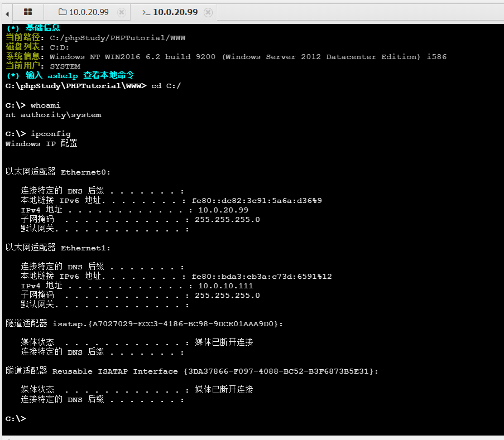
Task: Click the 基础信息 heading line
Action: coord(33,28)
